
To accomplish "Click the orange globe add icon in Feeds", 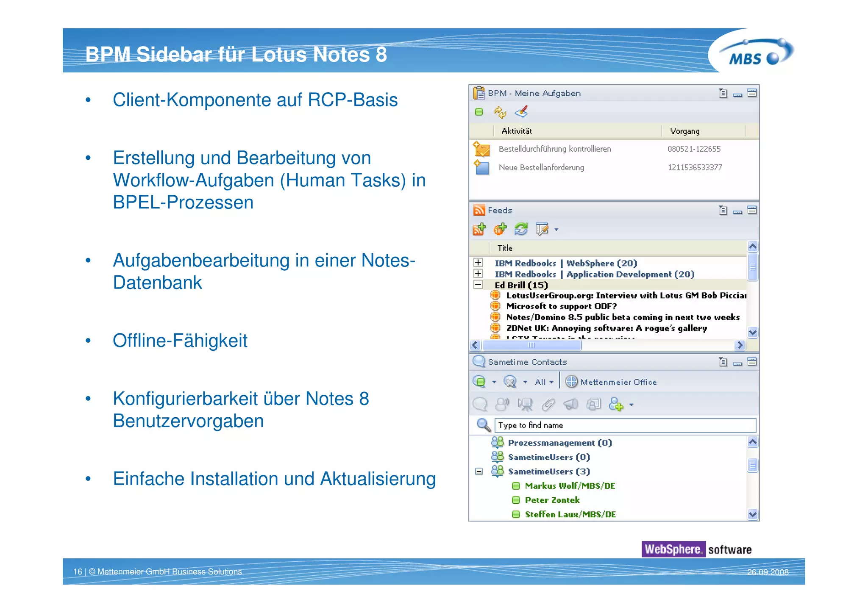I will tap(500, 229).
